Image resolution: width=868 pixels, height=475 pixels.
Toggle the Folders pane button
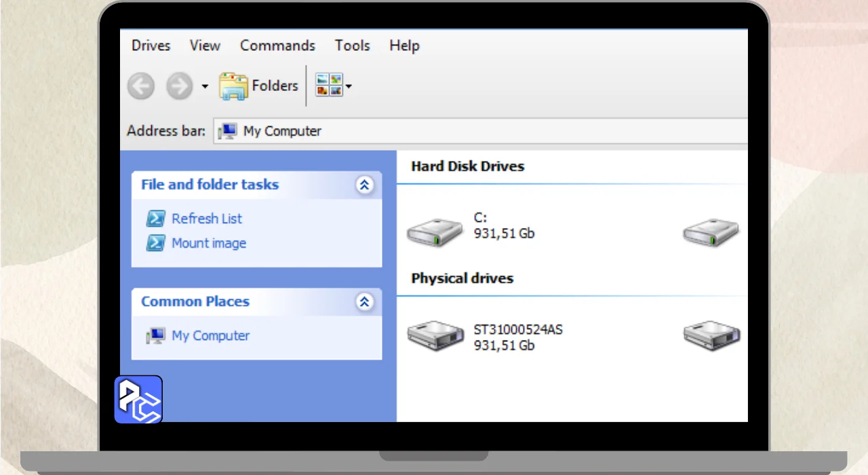tap(258, 86)
